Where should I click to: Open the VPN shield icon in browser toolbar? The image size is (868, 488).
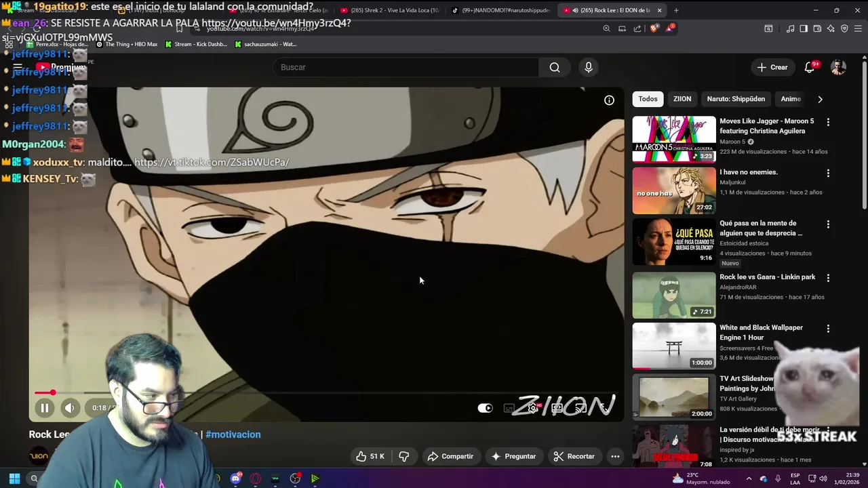point(844,28)
